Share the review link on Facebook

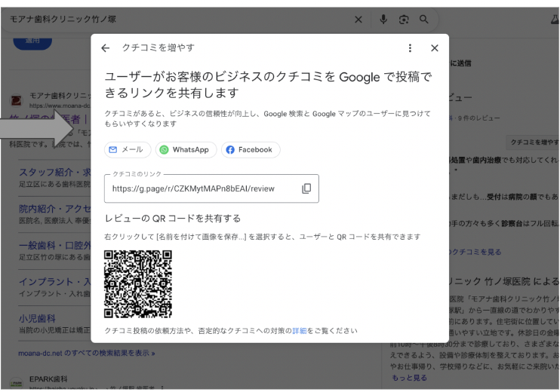click(250, 150)
